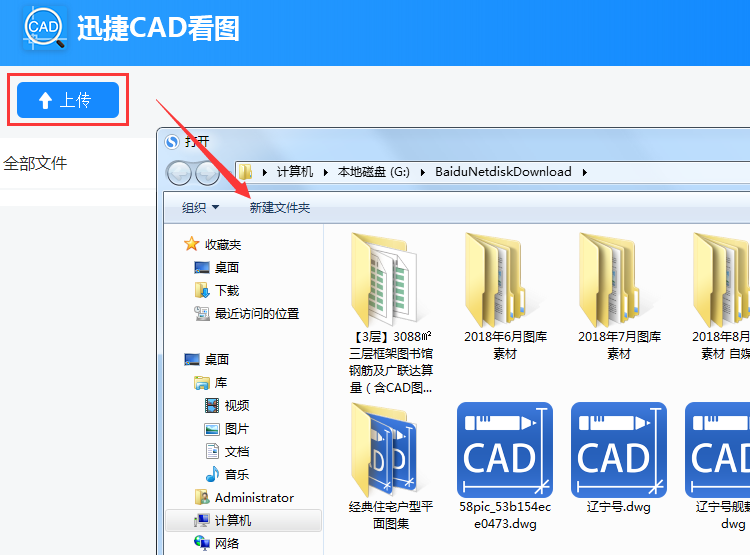
Task: Click the forward navigation arrow in dialog
Action: click(x=207, y=173)
